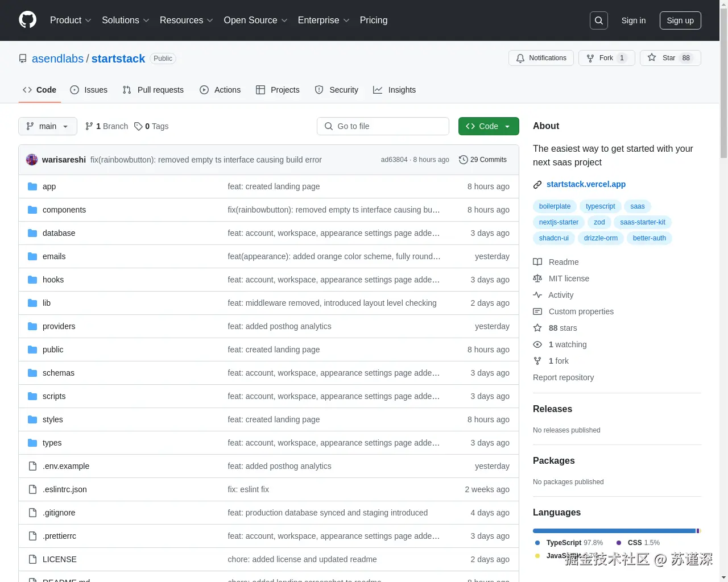Open the search magnifier button
This screenshot has height=582, width=728.
tap(599, 20)
